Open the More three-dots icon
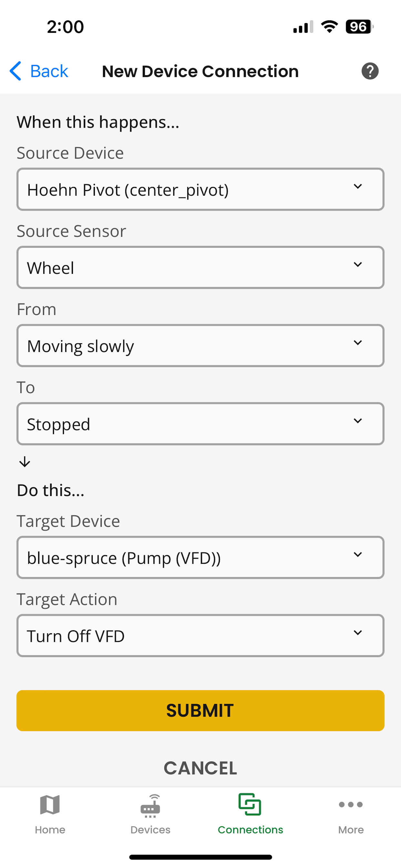Viewport: 401px width, 868px height. [351, 805]
